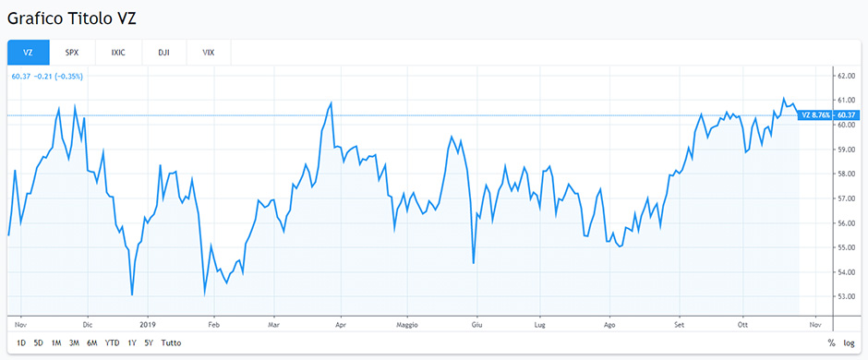Open the VIX tab
This screenshot has height=360, width=868.
pos(209,54)
